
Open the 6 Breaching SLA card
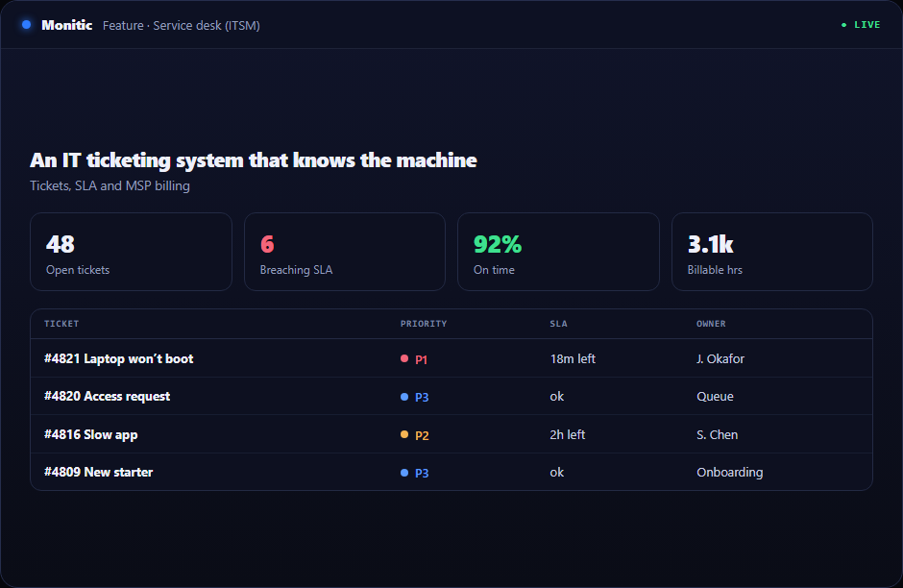pos(344,252)
